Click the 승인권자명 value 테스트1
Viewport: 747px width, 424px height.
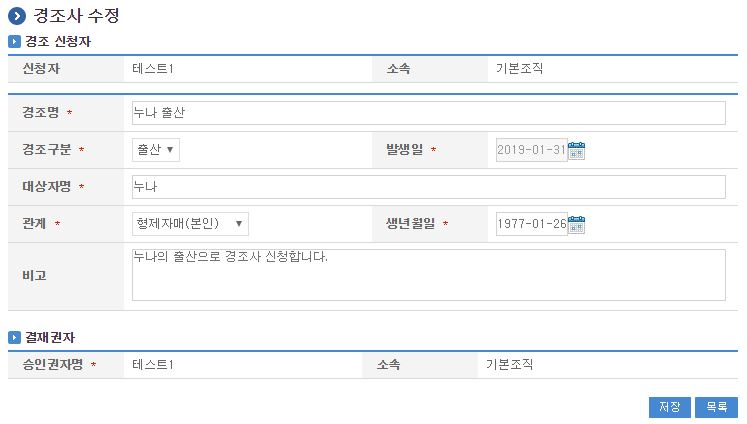(153, 365)
